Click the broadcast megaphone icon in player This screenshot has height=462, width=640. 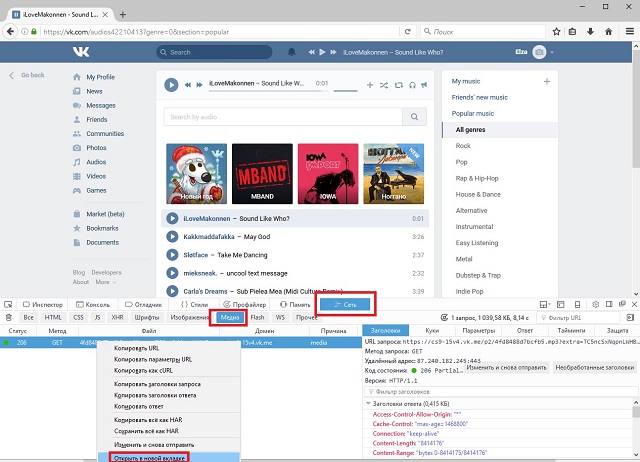pos(424,85)
